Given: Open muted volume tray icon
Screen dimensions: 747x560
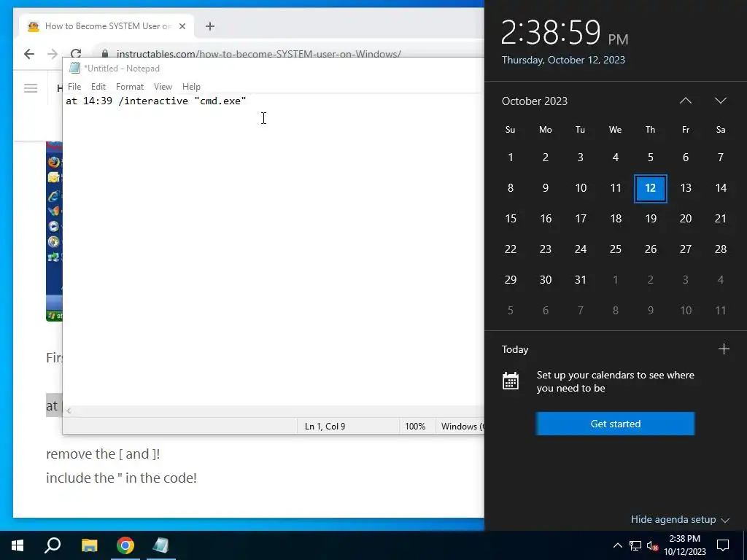Looking at the screenshot, I should pos(652,545).
